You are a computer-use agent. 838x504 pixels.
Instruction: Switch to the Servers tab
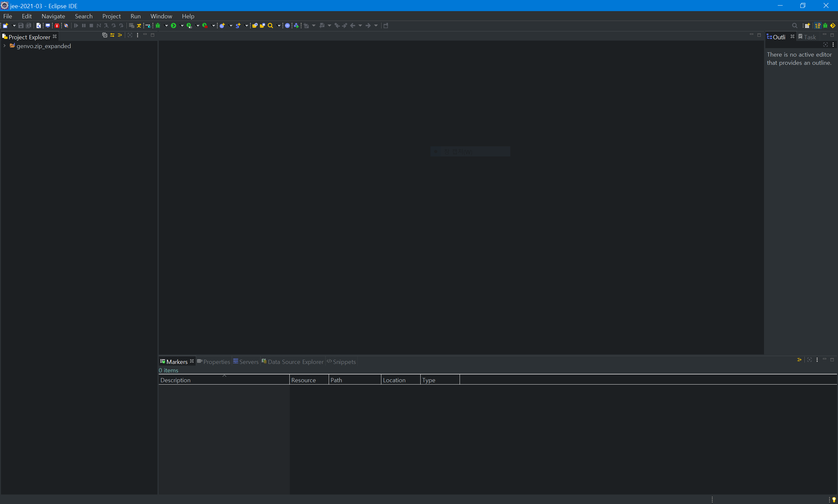(246, 362)
